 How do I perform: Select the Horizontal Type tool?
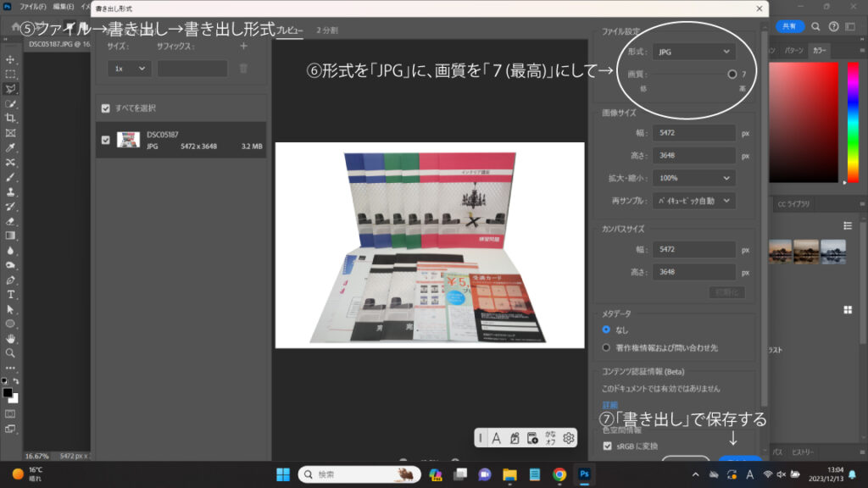(x=11, y=294)
